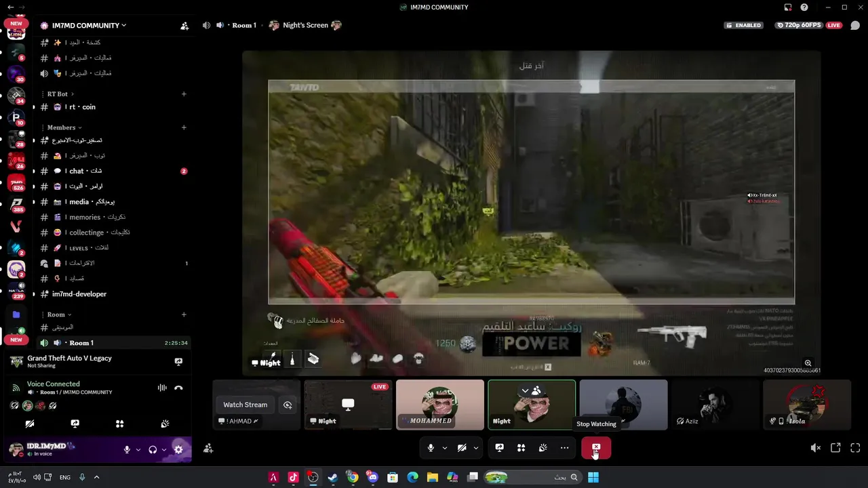Mute microphone in the bottom call bar
868x488 pixels.
(431, 448)
